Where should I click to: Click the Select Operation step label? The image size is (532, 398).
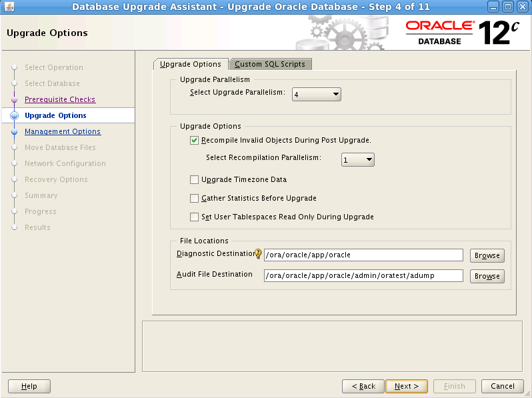pos(54,67)
